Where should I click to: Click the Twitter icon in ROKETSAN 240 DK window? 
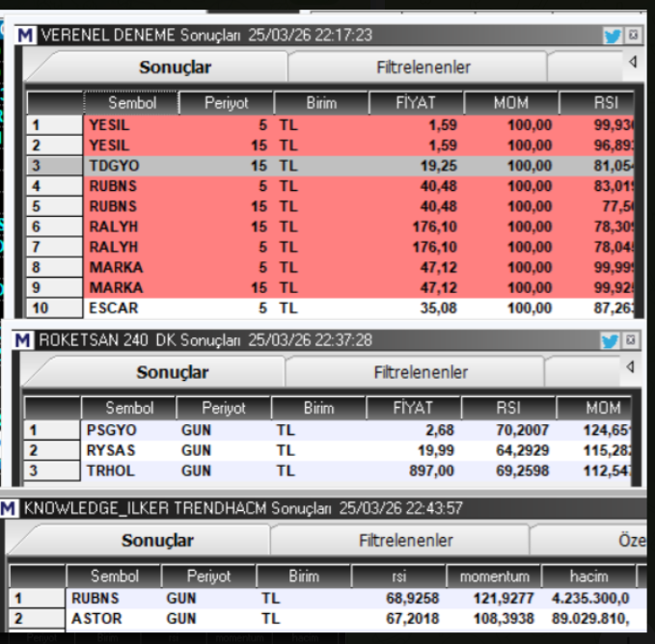pyautogui.click(x=610, y=341)
